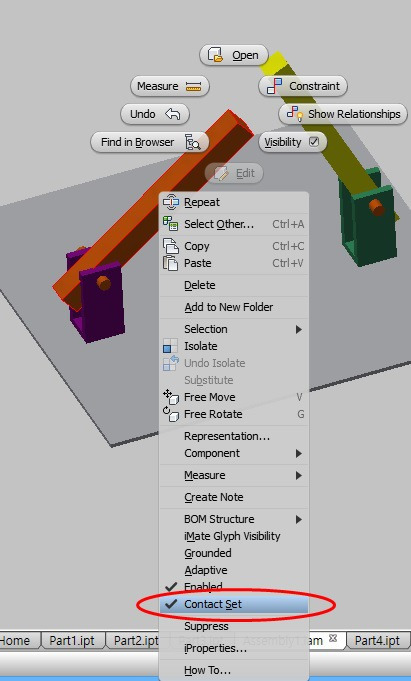The height and width of the screenshot is (681, 411).
Task: Expand the Measure submenu in context menu
Action: 234,475
